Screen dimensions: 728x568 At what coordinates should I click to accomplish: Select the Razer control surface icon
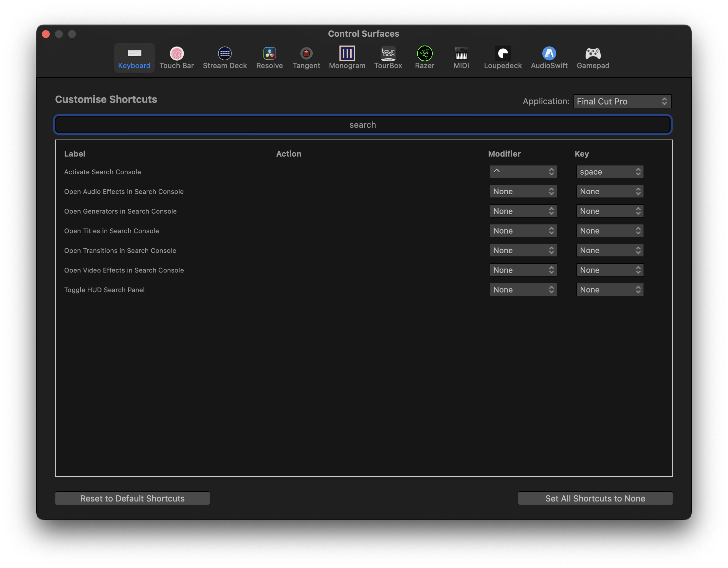click(425, 57)
